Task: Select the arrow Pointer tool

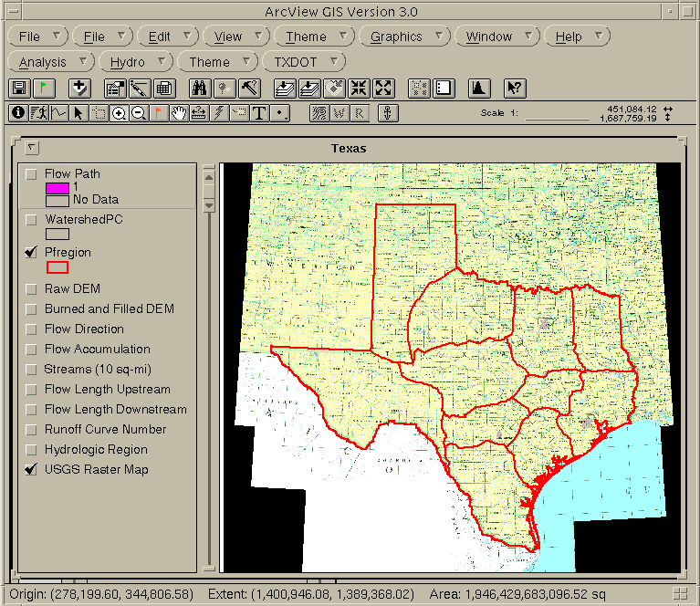Action: pos(78,113)
